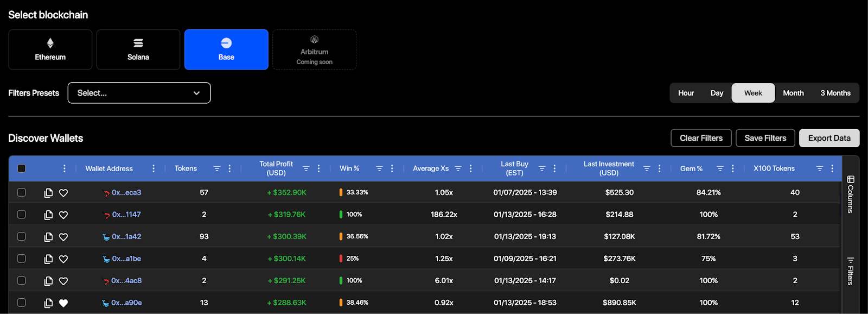Click the Save Filters button

coord(765,138)
